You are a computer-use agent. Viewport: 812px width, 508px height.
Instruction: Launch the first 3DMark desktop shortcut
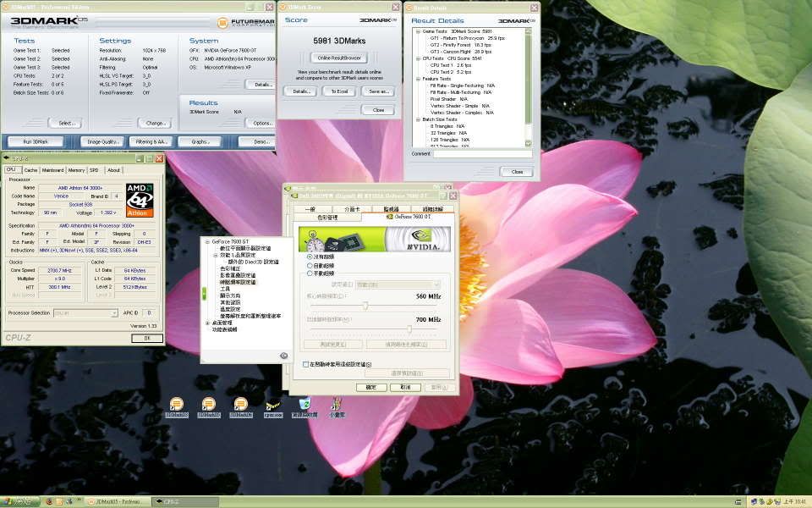pos(176,406)
